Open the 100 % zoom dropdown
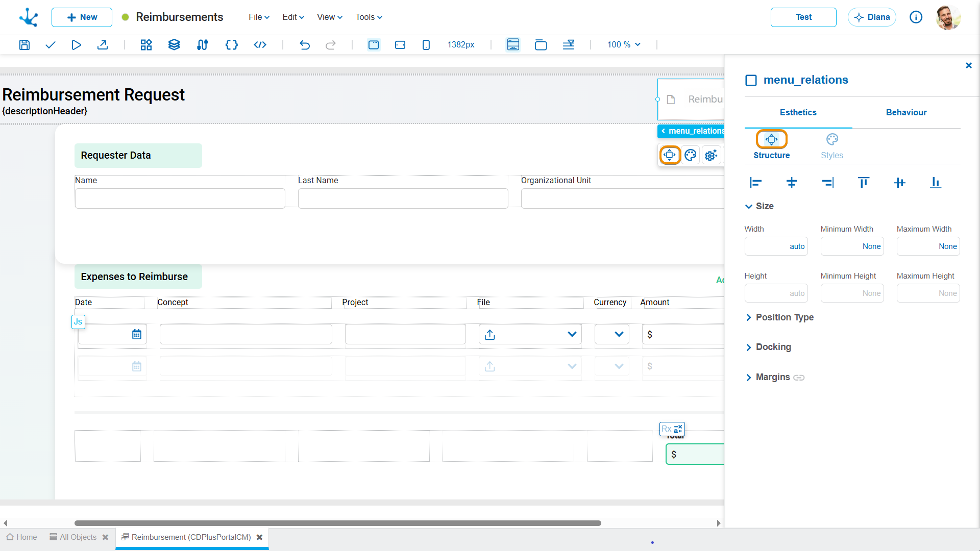The width and height of the screenshot is (980, 551). [624, 45]
